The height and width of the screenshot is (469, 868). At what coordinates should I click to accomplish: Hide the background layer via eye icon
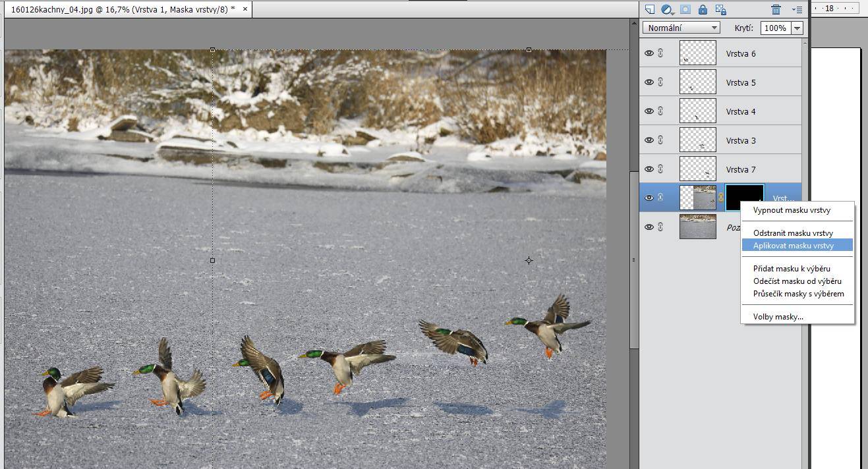pyautogui.click(x=649, y=227)
